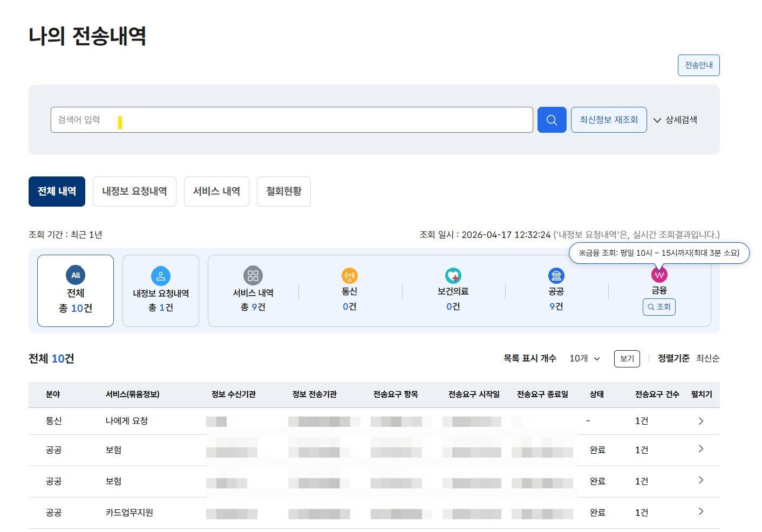The image size is (762, 532).
Task: Click the 0건 count under 통신
Action: (350, 306)
